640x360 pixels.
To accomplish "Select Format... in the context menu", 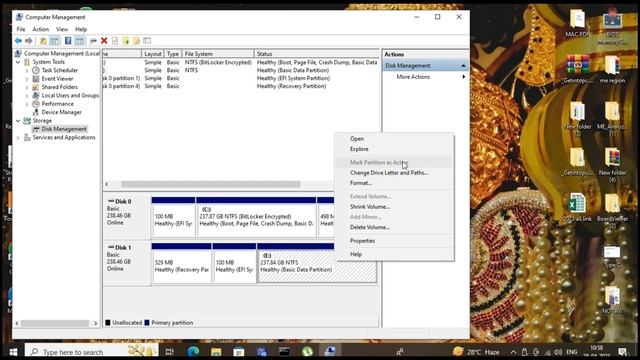I will coord(394,183).
